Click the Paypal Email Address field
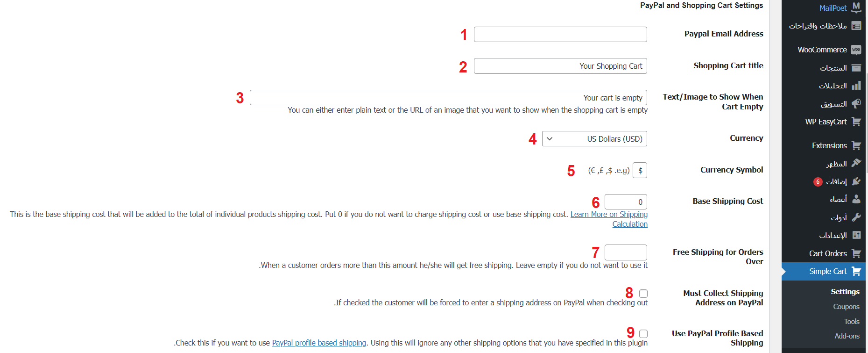Viewport: 868px width, 353px height. tap(560, 35)
